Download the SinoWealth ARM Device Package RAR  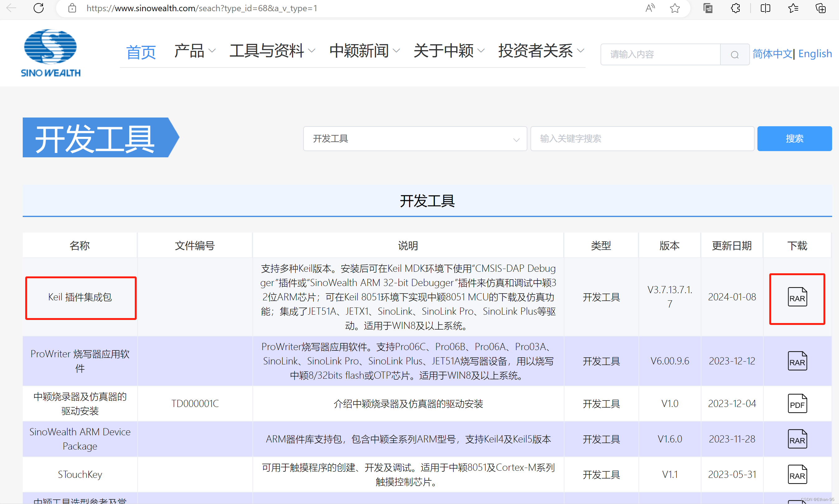(797, 439)
